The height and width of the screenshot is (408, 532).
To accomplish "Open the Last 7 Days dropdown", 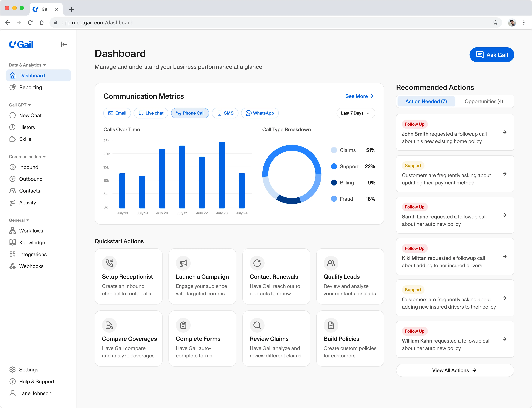I will click(x=356, y=113).
